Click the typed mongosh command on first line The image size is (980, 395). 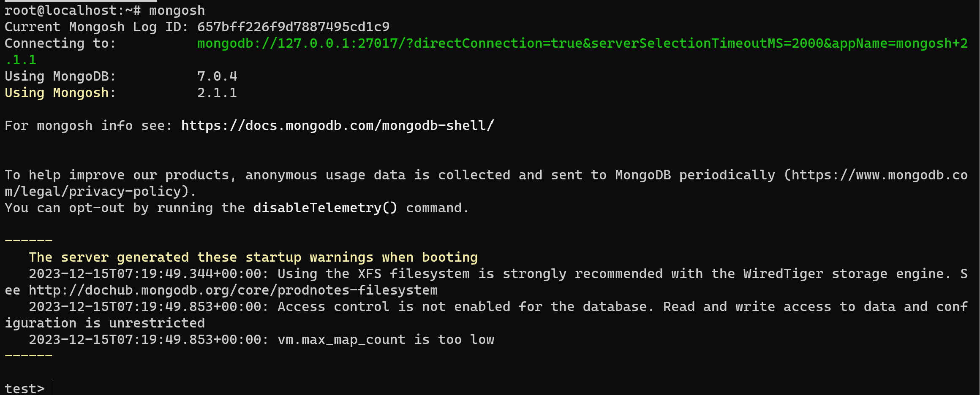177,11
